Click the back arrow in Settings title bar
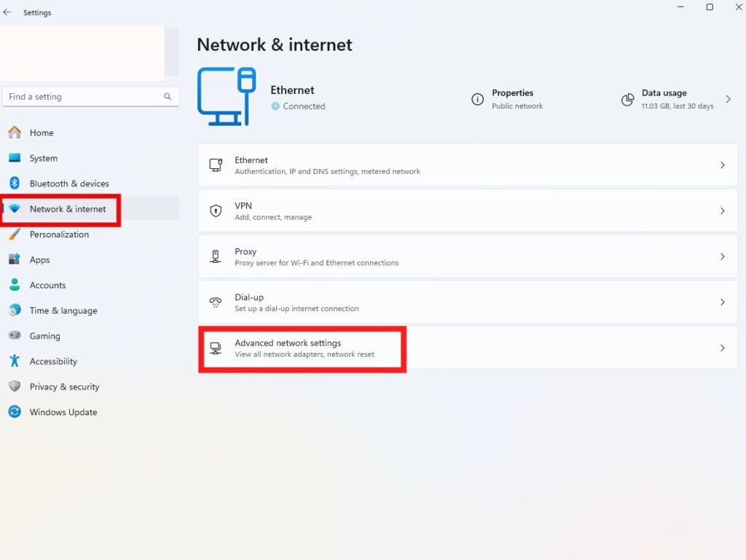The height and width of the screenshot is (560, 746). tap(7, 12)
